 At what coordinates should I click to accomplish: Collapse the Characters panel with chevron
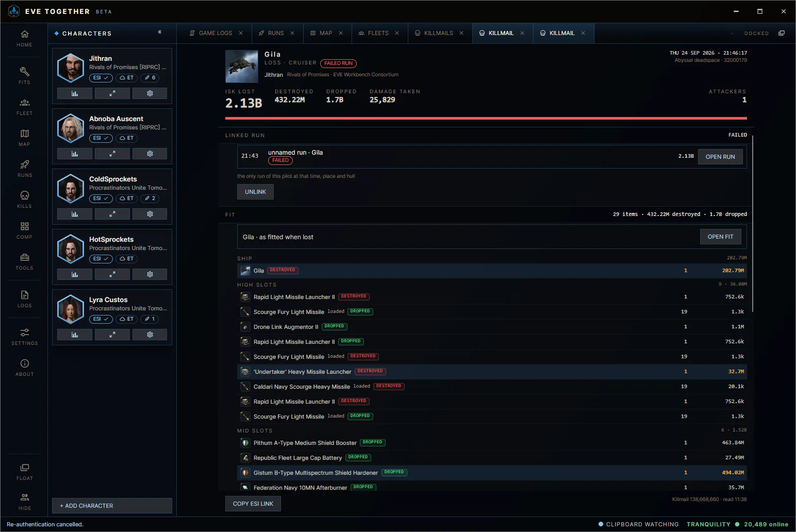pos(160,32)
